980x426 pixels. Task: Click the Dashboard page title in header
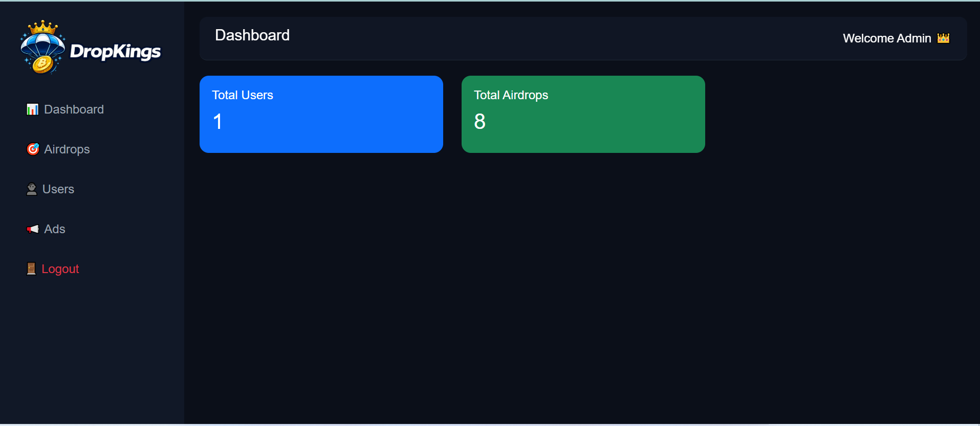pyautogui.click(x=252, y=35)
